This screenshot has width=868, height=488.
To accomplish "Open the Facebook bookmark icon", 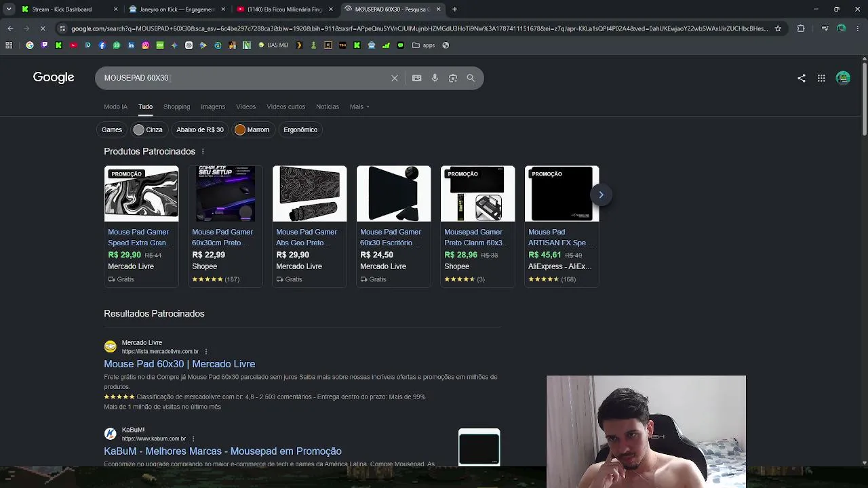I will [102, 45].
